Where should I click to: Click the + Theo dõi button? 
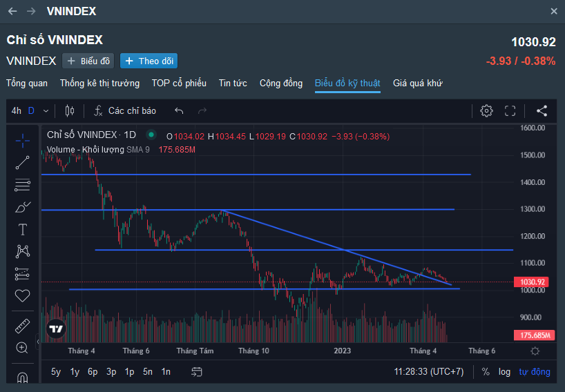point(149,61)
